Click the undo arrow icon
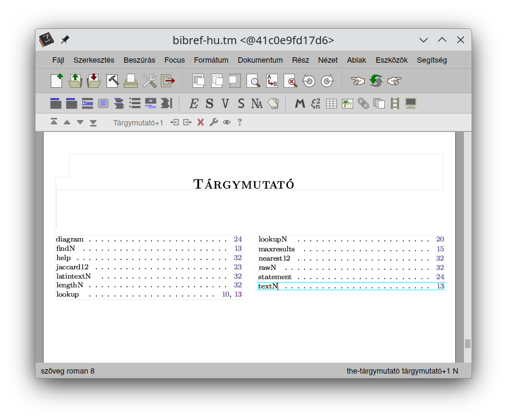Viewport: 507px width, 420px height. (309, 81)
